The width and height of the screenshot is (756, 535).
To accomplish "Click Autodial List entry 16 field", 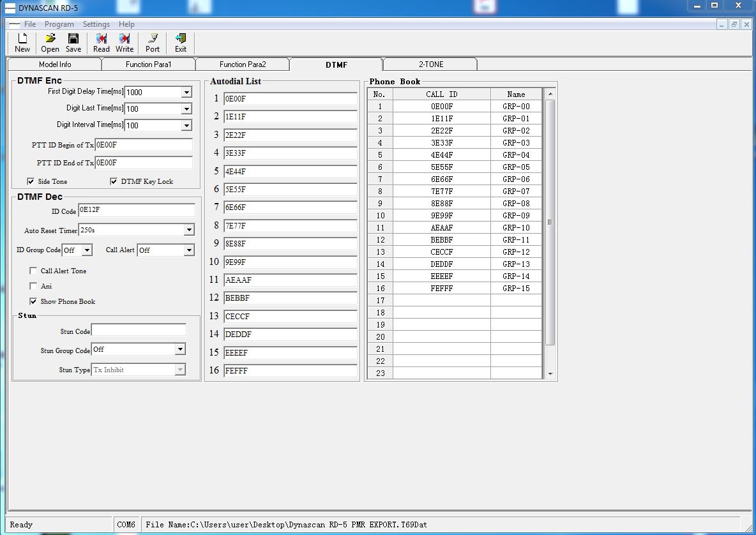I will coord(291,371).
